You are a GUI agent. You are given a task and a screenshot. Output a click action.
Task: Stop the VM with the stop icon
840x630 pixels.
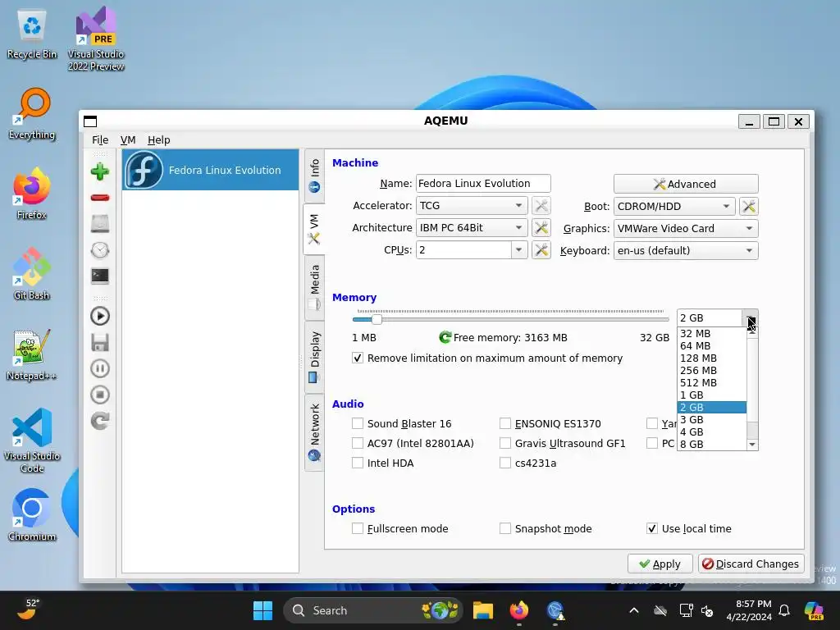click(x=99, y=395)
